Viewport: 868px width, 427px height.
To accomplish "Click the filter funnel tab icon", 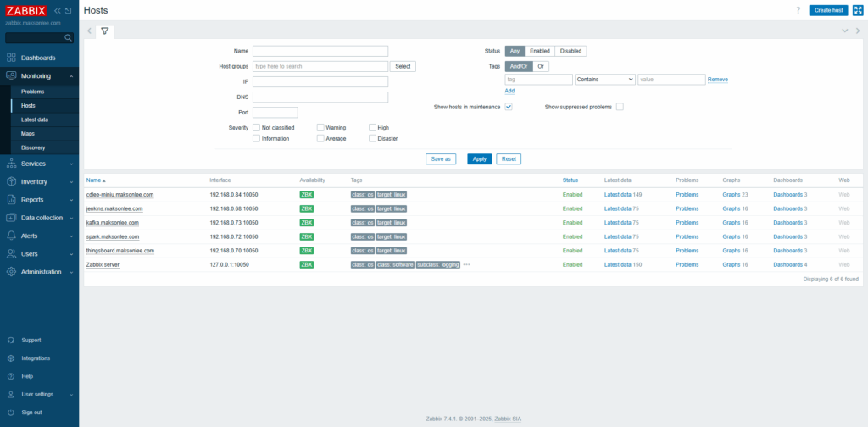I will pyautogui.click(x=104, y=31).
